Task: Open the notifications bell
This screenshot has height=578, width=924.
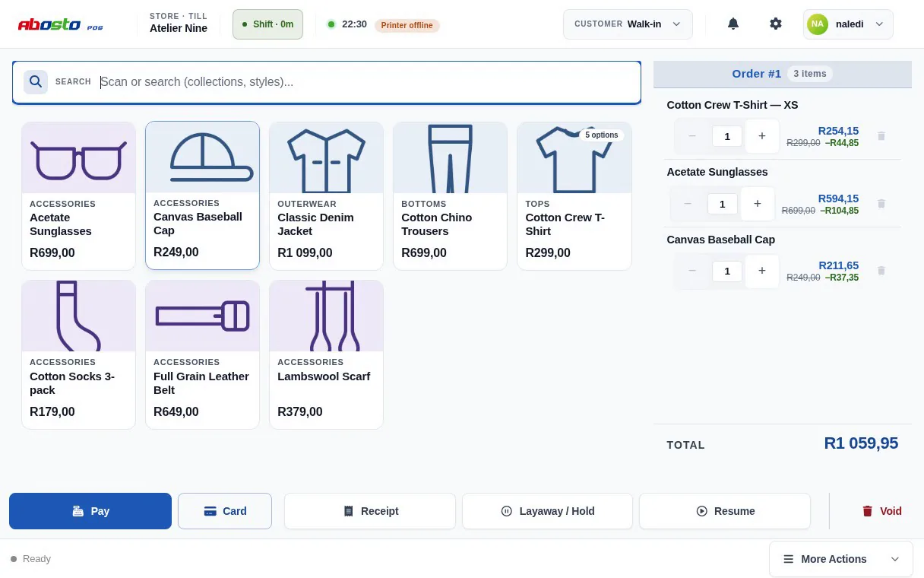Action: [x=733, y=24]
